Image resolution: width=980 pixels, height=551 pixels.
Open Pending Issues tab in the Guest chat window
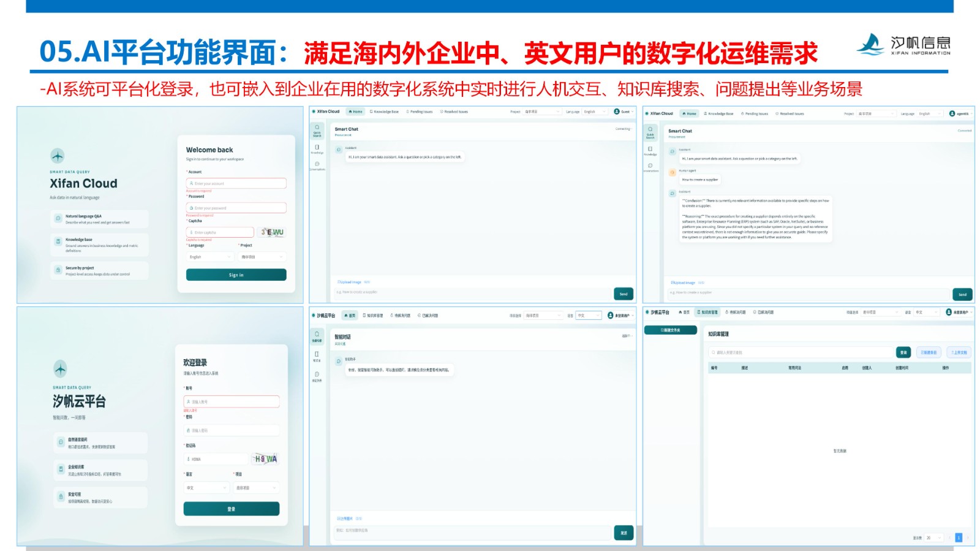420,112
